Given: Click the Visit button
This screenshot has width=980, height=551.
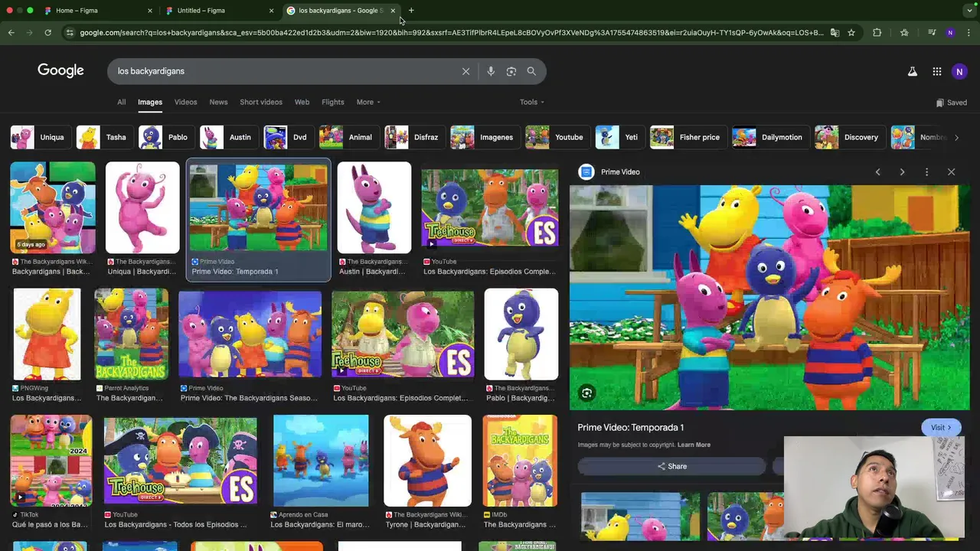Looking at the screenshot, I should [941, 428].
